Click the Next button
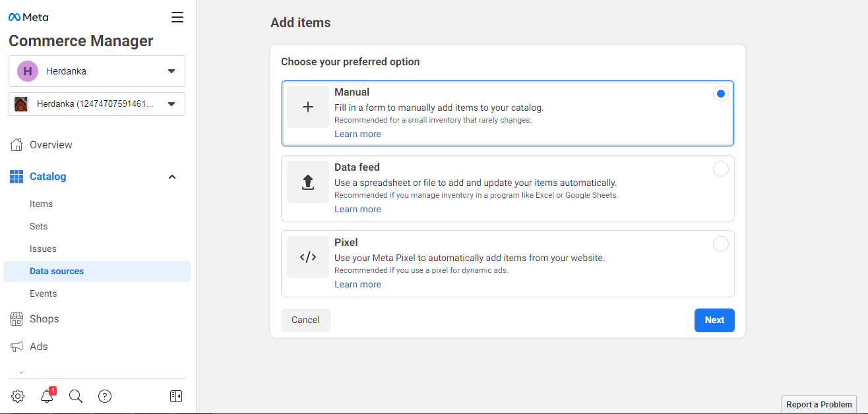 [x=714, y=320]
